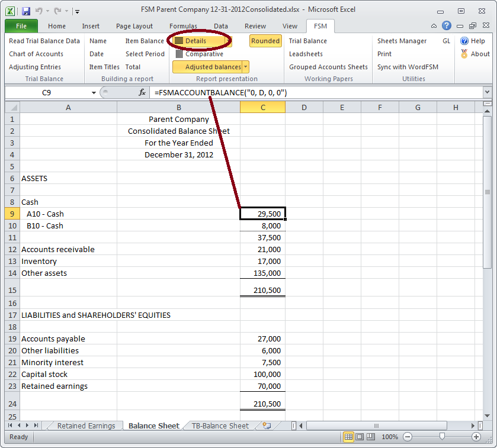The width and height of the screenshot is (497, 448).
Task: Open the FSM About ribbon button
Action: coord(475,54)
